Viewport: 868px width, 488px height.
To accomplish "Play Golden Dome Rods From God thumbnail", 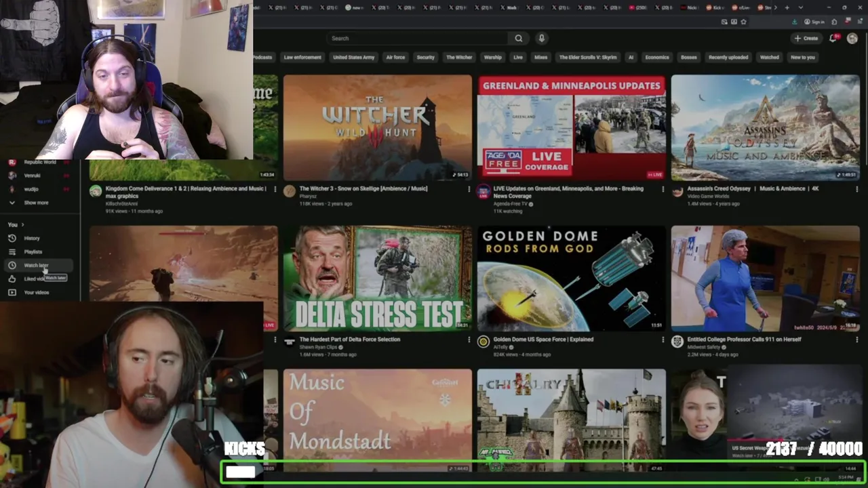I will tap(572, 278).
